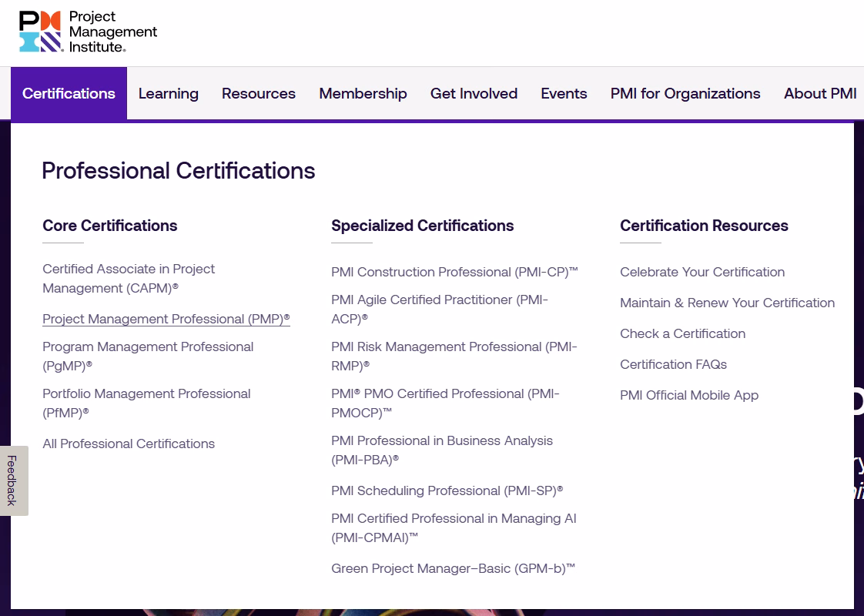The height and width of the screenshot is (616, 864).
Task: Select the Certifications tab
Action: click(69, 93)
